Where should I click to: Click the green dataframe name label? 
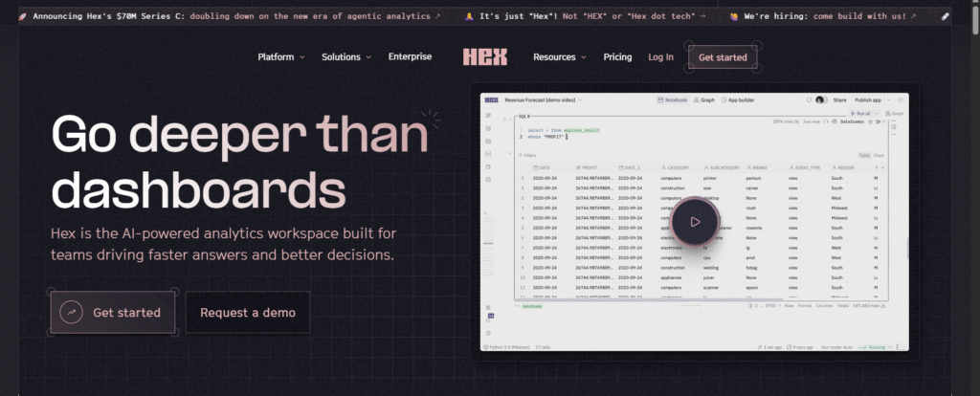click(x=532, y=306)
